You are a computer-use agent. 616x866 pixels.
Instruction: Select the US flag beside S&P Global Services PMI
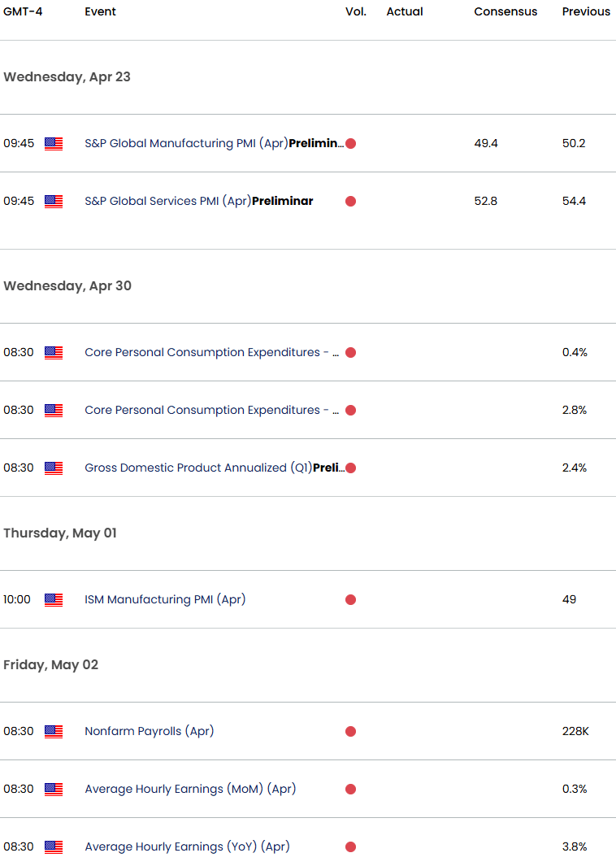(x=54, y=201)
